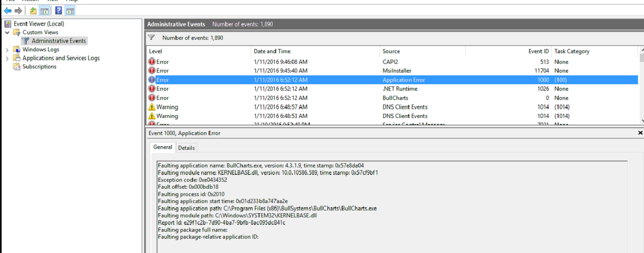The image size is (644, 253).
Task: Click the Faulting module name line
Action: 268,173
